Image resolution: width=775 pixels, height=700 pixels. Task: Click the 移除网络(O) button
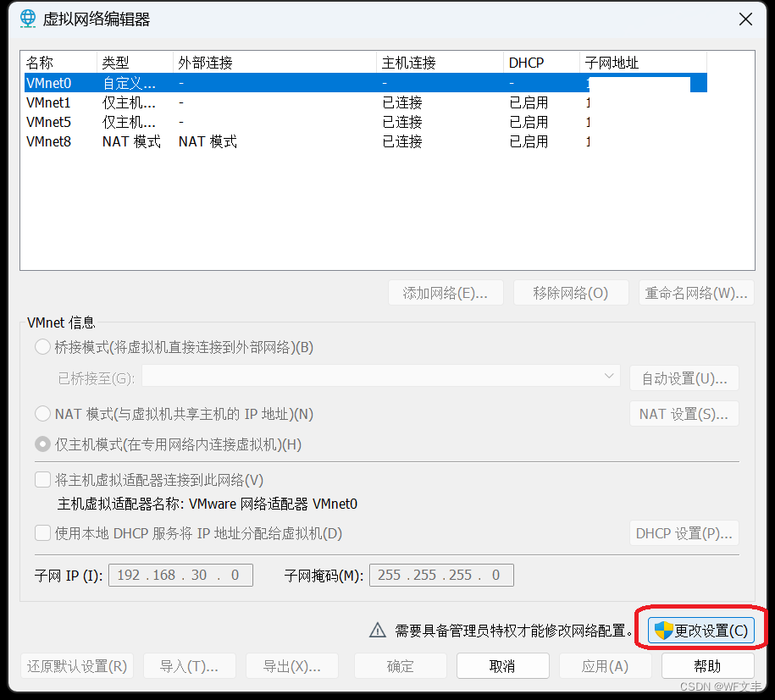(x=571, y=292)
